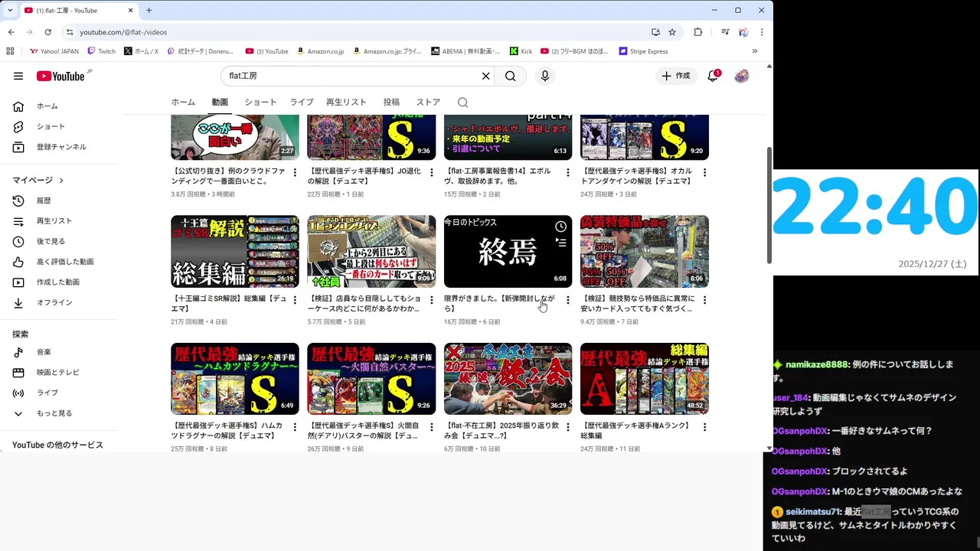Open the 作成 create menu

pos(675,76)
